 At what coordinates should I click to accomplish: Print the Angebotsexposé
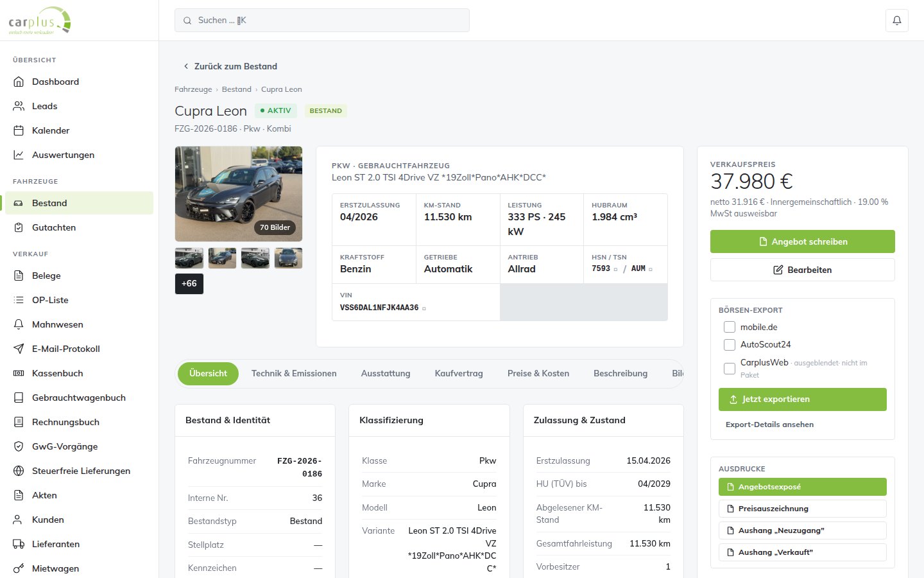(x=803, y=487)
